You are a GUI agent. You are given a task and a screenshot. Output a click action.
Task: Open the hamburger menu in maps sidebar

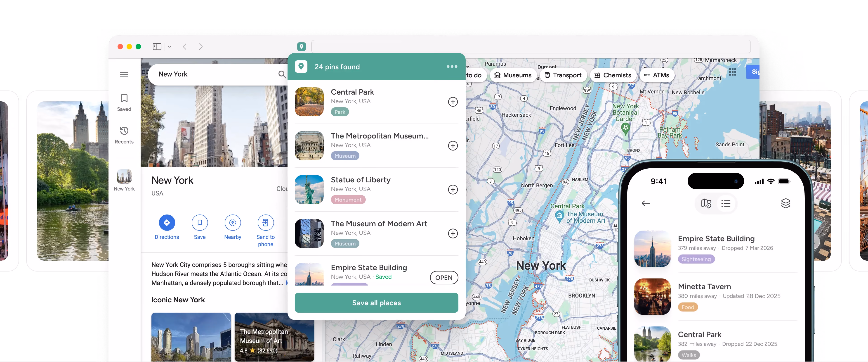coord(124,75)
